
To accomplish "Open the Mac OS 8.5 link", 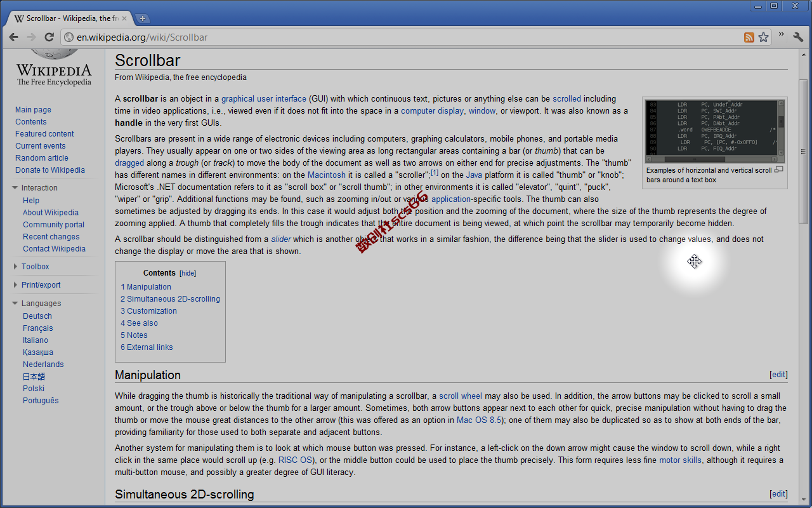I will tap(479, 420).
